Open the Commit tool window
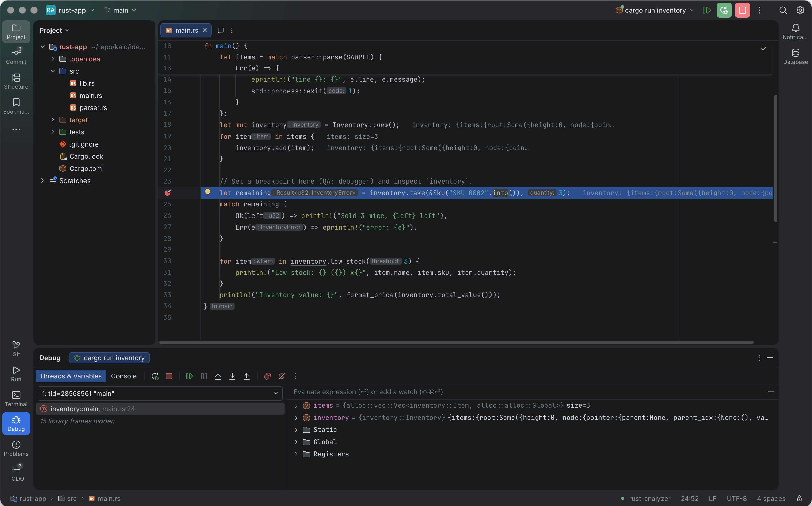 click(x=16, y=56)
